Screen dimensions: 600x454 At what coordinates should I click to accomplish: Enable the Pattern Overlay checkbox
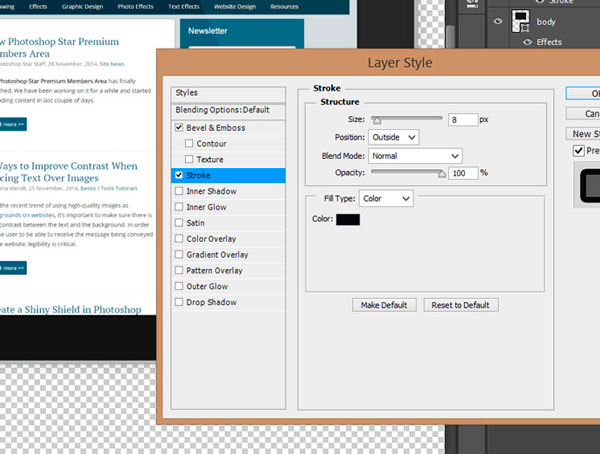point(179,270)
